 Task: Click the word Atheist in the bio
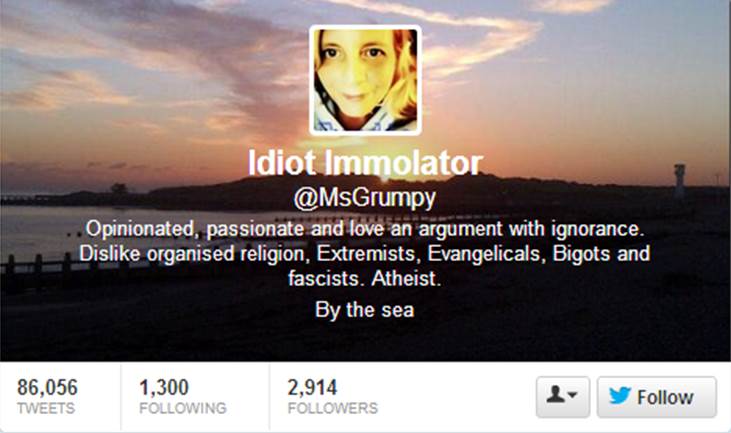406,279
